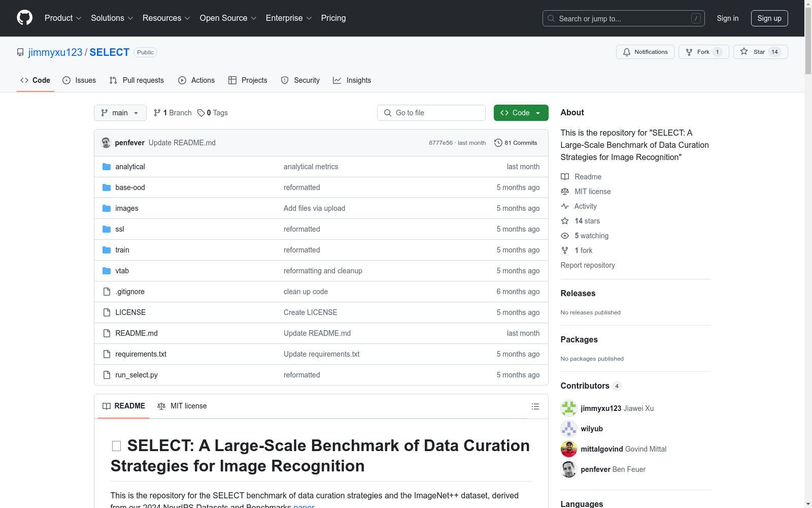This screenshot has width=812, height=508.
Task: Click the requirements.txt file icon
Action: point(107,354)
